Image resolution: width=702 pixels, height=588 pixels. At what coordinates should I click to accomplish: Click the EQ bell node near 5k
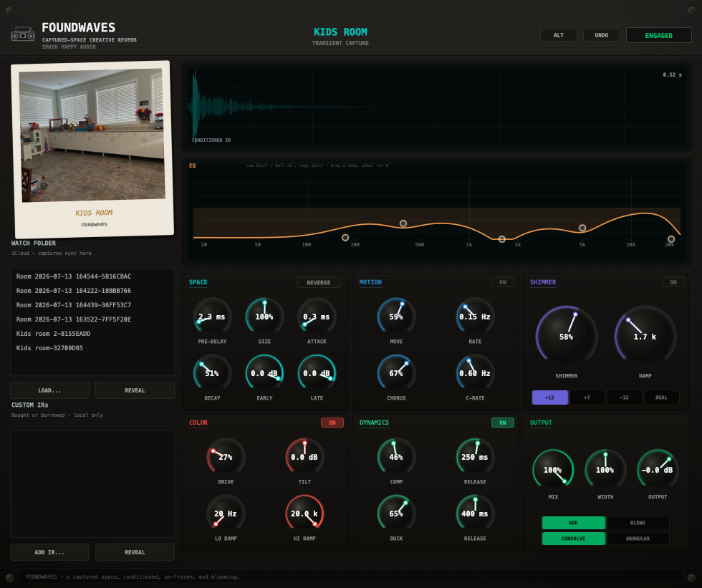582,228
